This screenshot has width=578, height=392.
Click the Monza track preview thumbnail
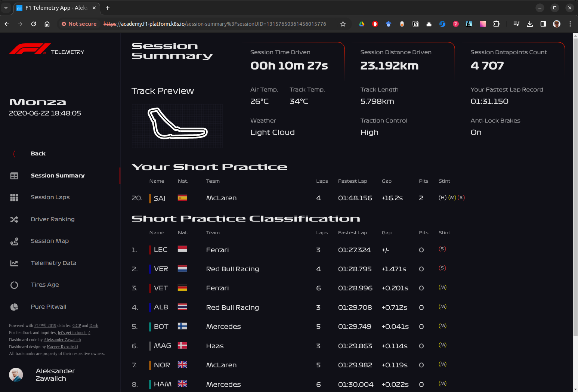[177, 126]
